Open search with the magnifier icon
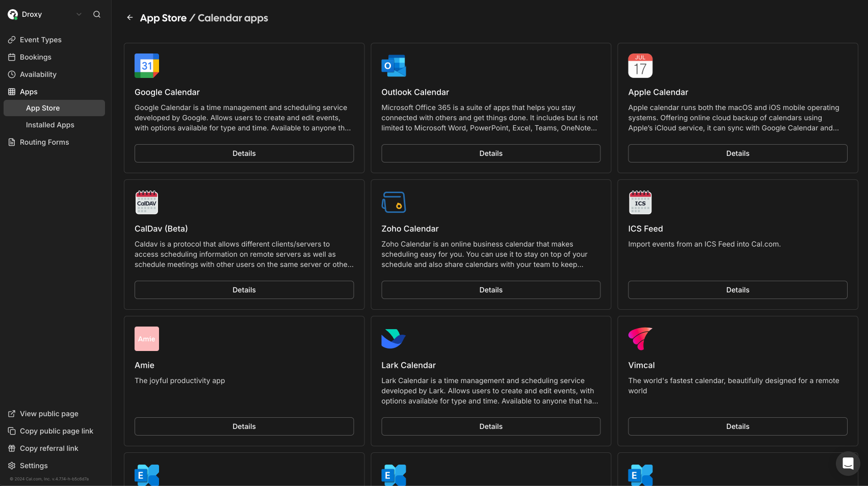This screenshot has width=868, height=486. click(96, 14)
